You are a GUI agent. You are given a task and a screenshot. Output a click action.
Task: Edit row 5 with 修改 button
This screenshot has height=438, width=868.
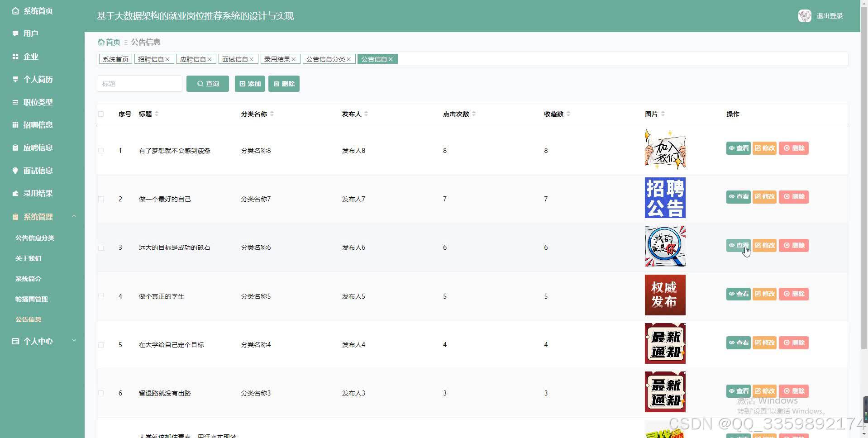click(765, 343)
